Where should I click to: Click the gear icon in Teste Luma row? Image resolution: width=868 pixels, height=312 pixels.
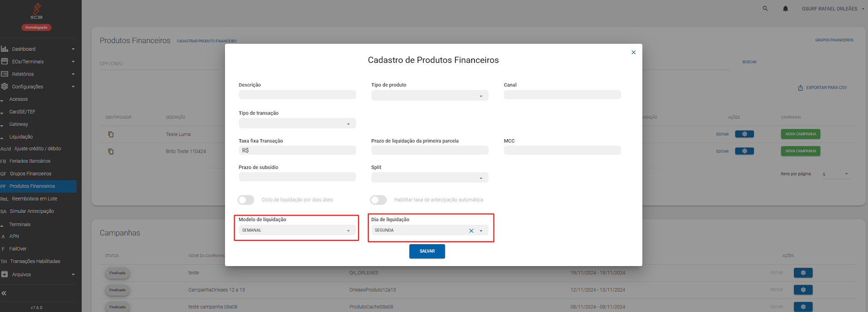coord(744,134)
